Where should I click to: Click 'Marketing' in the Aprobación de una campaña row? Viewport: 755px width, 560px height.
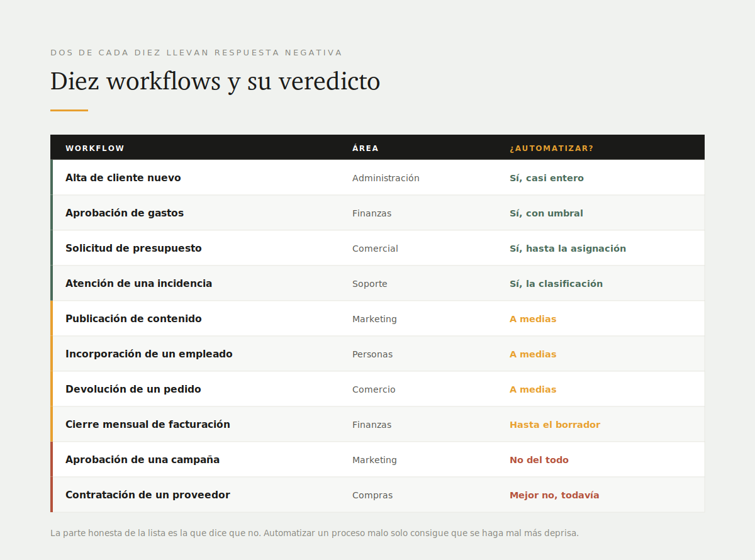click(374, 460)
